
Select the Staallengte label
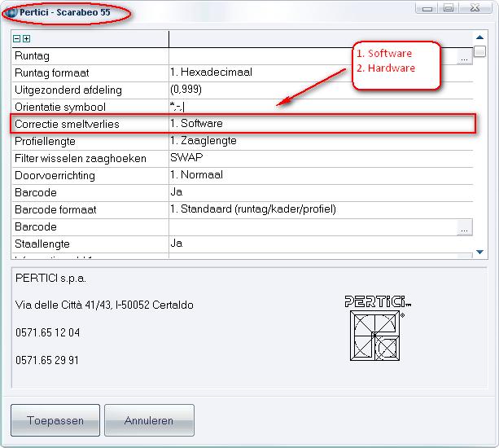point(42,244)
